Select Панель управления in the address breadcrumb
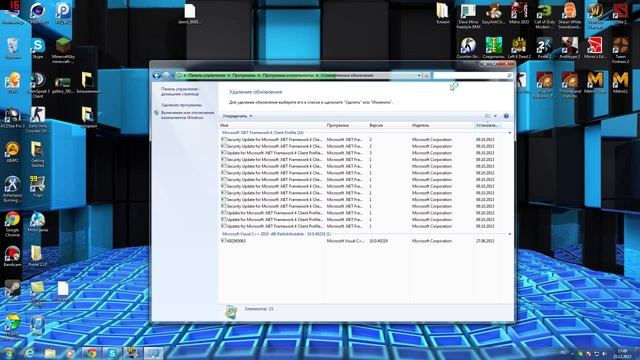The width and height of the screenshot is (640, 360). [x=207, y=76]
